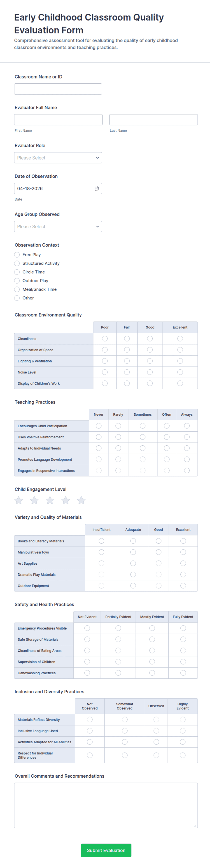
Task: Set Handwashing Practices to Fully Evident
Action: [183, 673]
